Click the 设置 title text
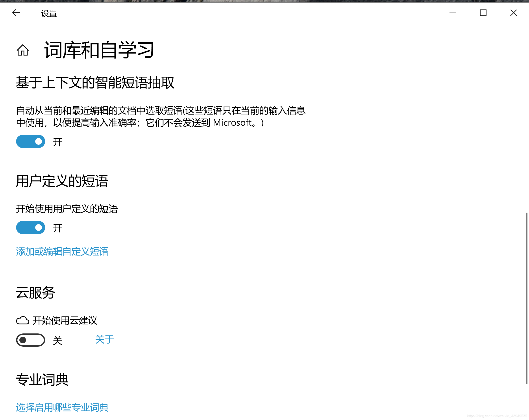Screen dimensions: 529x420 pos(49,13)
